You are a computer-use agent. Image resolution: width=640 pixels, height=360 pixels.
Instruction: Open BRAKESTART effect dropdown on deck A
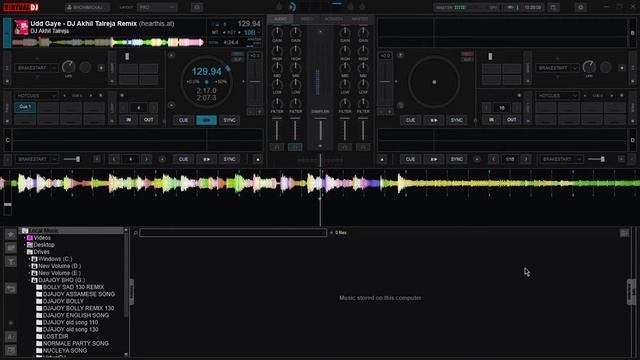tap(36, 68)
